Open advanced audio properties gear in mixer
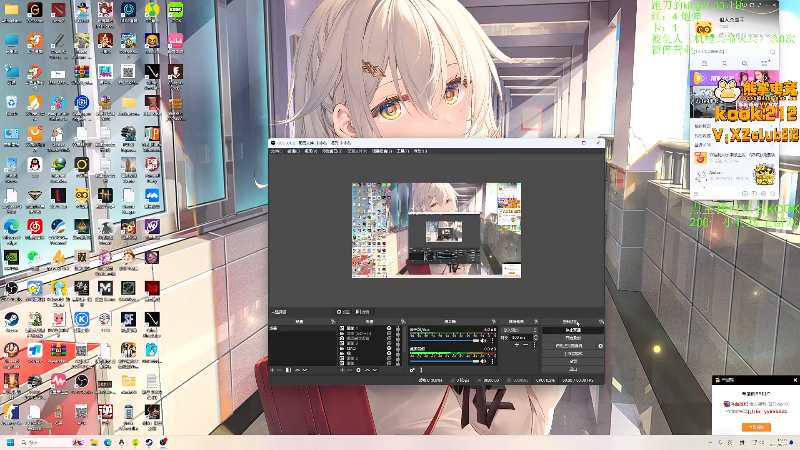The width and height of the screenshot is (800, 450). pos(412,370)
